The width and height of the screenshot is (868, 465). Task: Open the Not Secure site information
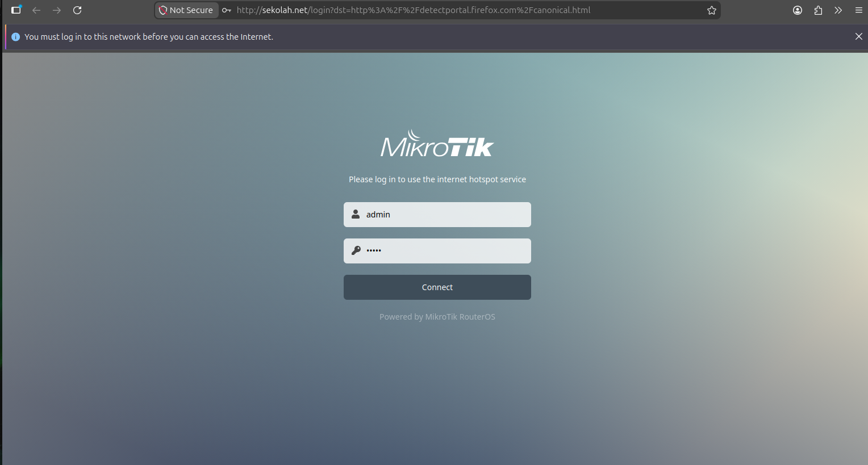click(x=186, y=10)
